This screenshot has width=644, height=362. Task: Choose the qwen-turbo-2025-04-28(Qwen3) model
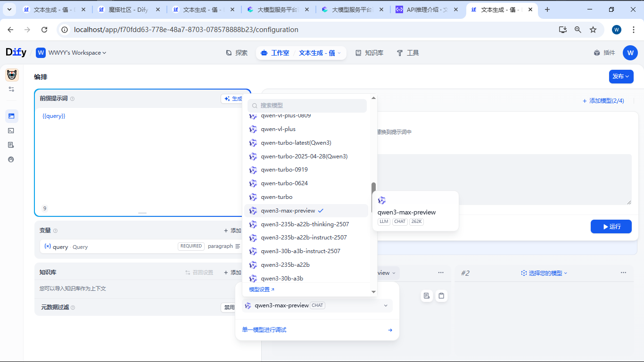pyautogui.click(x=305, y=156)
